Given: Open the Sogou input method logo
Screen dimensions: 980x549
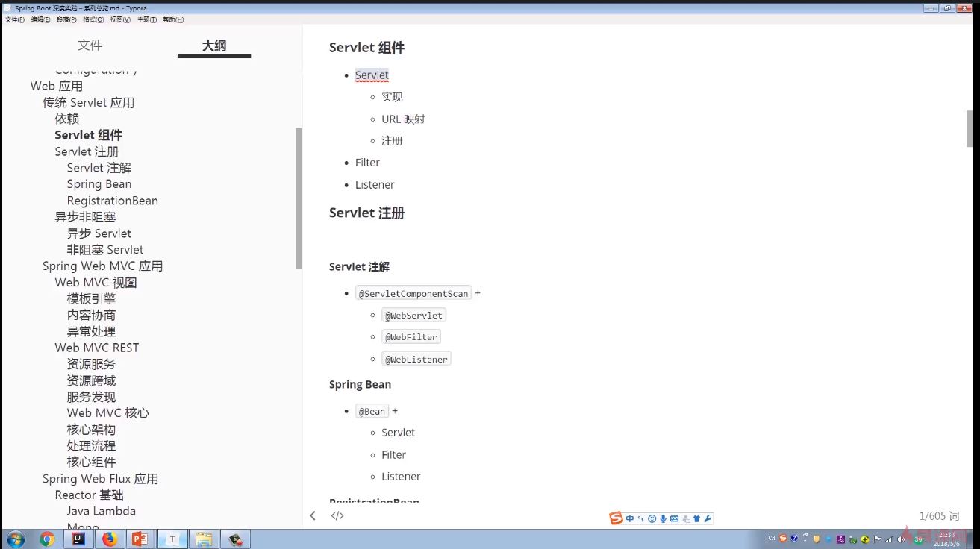Looking at the screenshot, I should tap(616, 518).
